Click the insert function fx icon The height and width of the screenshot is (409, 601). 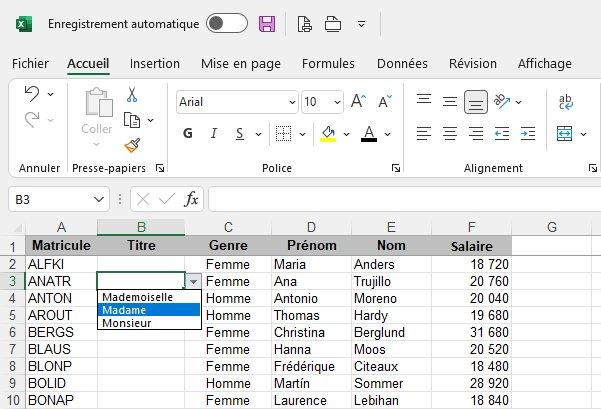click(x=191, y=199)
